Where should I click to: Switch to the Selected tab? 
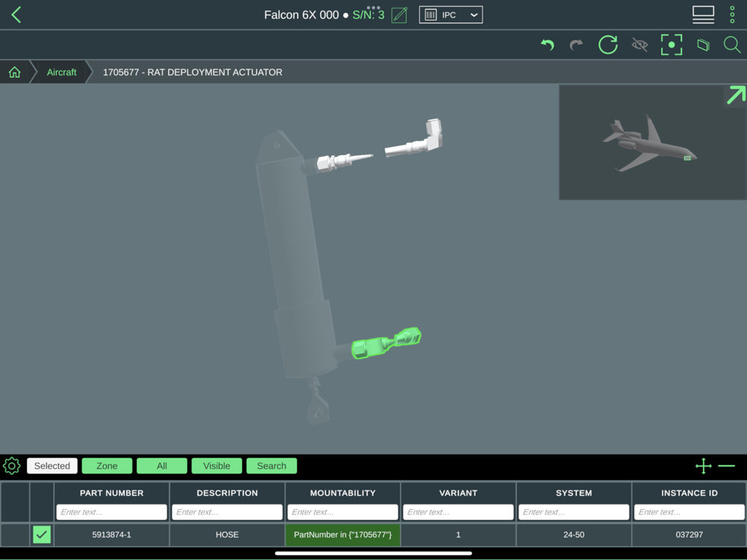click(x=52, y=466)
